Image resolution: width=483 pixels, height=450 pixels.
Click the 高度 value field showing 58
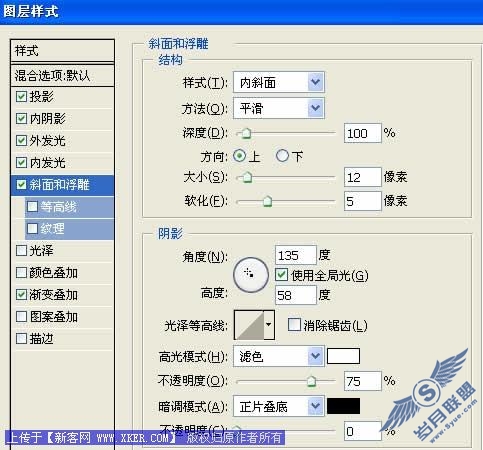(x=296, y=295)
